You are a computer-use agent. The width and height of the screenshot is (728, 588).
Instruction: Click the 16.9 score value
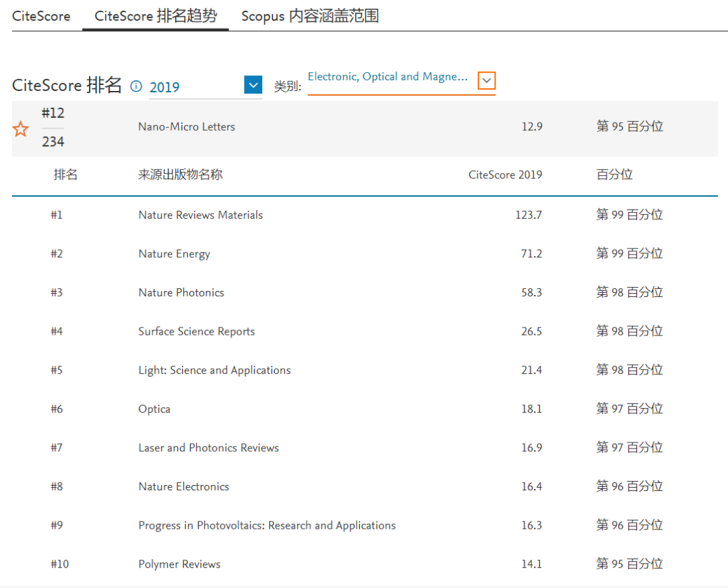click(531, 448)
